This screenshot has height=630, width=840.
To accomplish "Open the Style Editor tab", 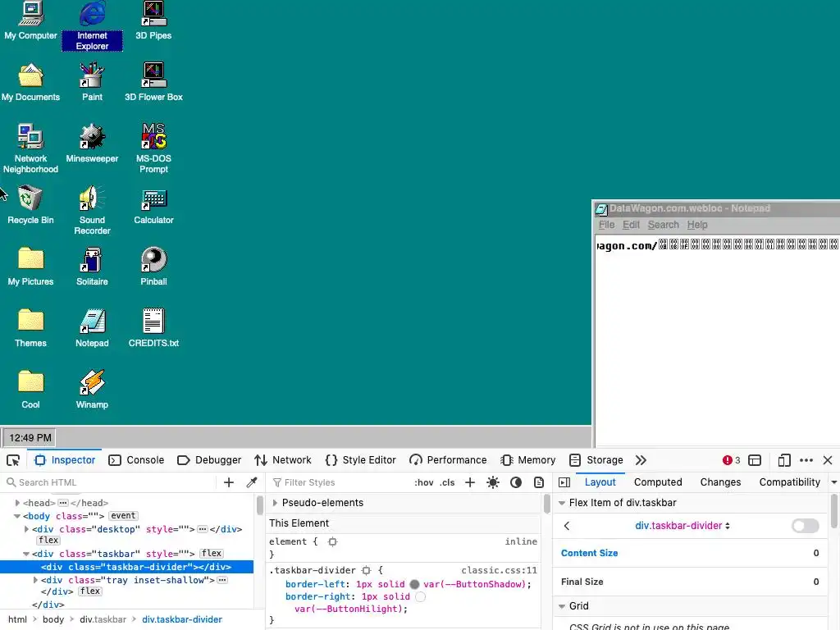I will [361, 460].
